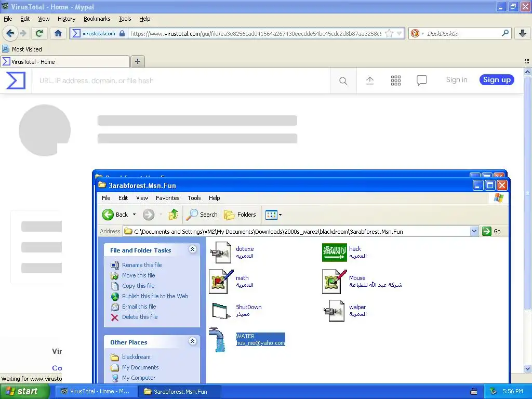Screen dimensions: 532x399
Task: Open the browser URL history dropdown
Action: [400, 33]
